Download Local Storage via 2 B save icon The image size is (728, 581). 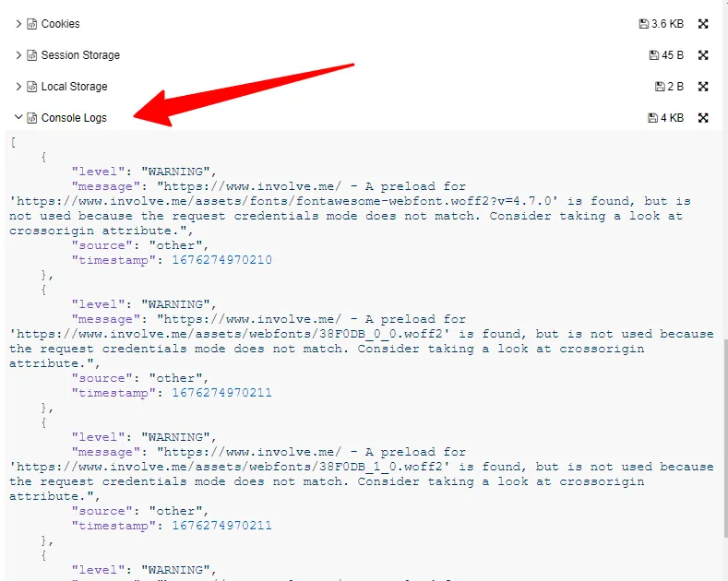click(x=660, y=87)
